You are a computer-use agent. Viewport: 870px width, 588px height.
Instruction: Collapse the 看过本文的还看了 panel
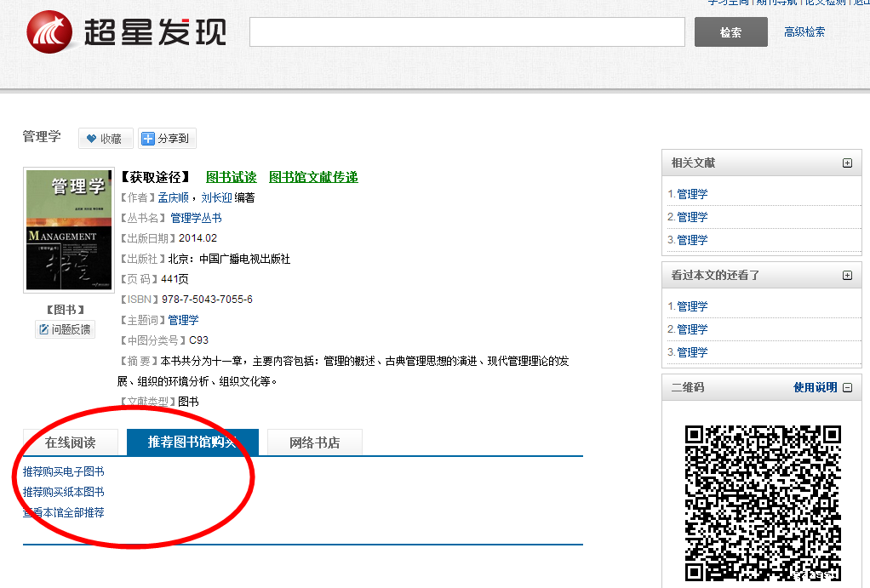pyautogui.click(x=847, y=276)
